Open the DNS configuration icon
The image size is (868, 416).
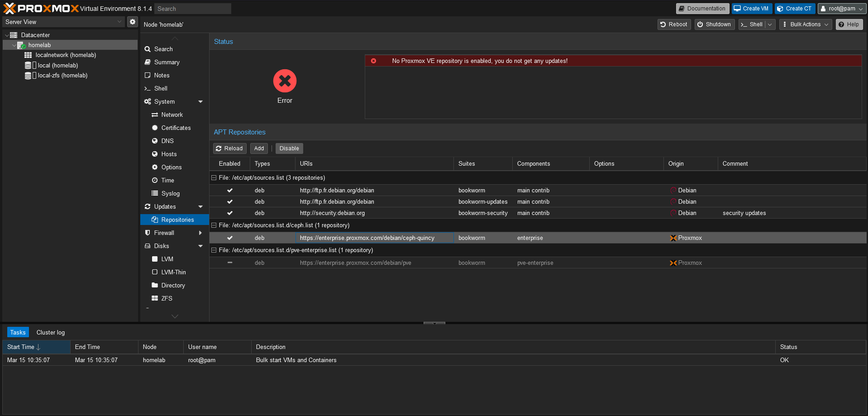pyautogui.click(x=155, y=141)
